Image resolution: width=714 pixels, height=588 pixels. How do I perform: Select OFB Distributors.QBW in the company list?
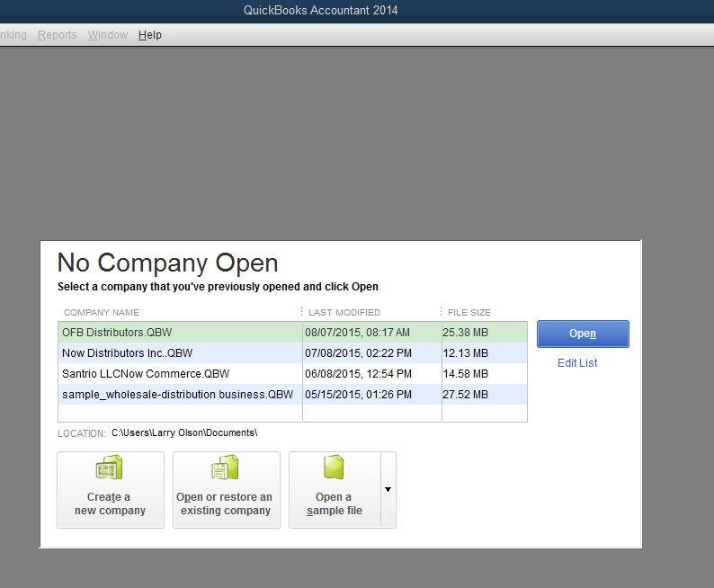[117, 333]
